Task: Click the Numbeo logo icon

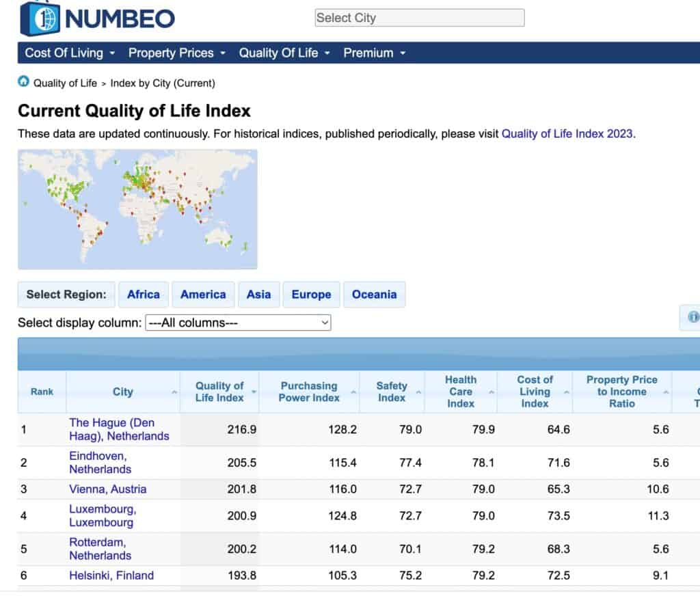Action: [40, 18]
